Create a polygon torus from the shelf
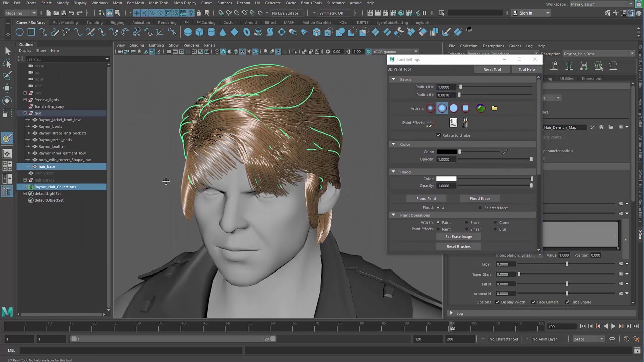This screenshot has width=644, height=362. coord(247,32)
